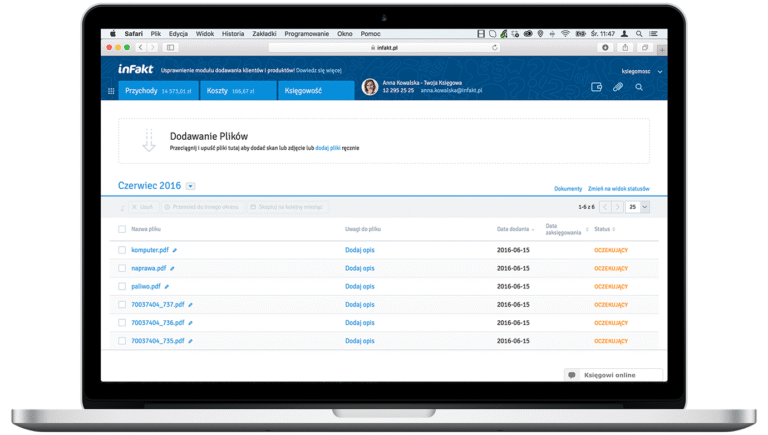Click the paperclip attachments icon in header
The width and height of the screenshot is (768, 435).
[x=618, y=87]
